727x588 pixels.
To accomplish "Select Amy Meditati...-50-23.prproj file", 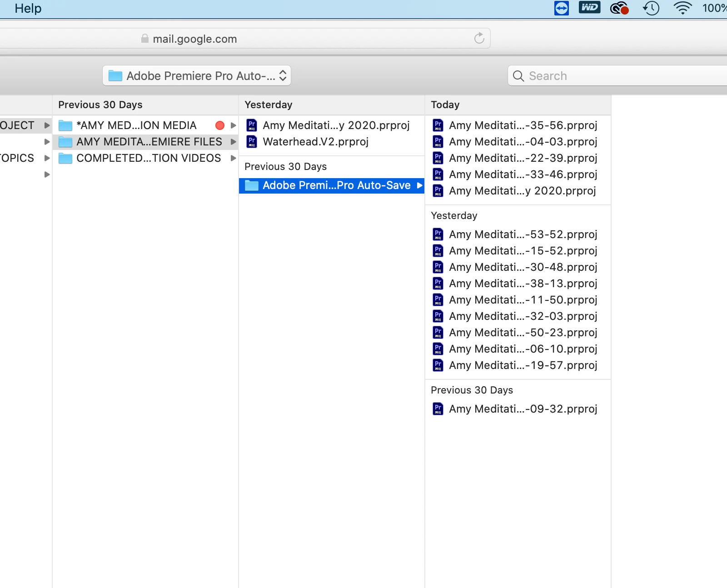I will tap(518, 333).
